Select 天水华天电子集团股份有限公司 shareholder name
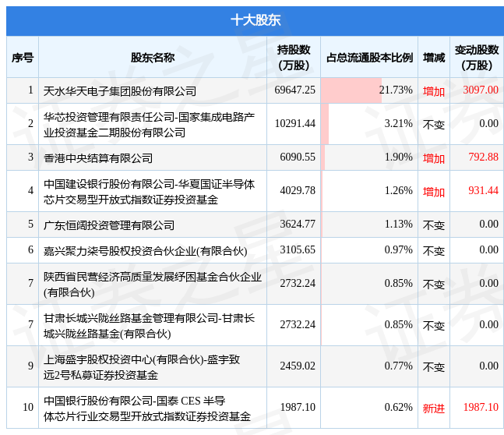The image size is (504, 435). [120, 91]
